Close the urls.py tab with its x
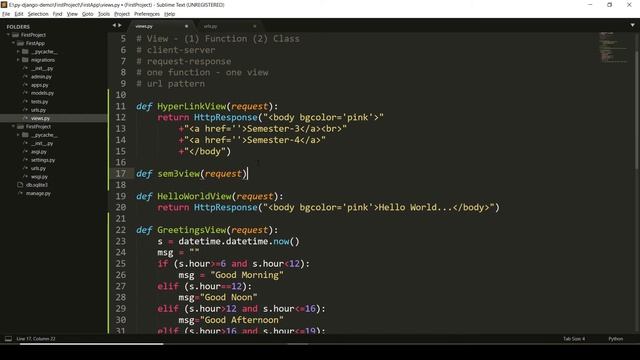The height and width of the screenshot is (360, 640). point(255,26)
